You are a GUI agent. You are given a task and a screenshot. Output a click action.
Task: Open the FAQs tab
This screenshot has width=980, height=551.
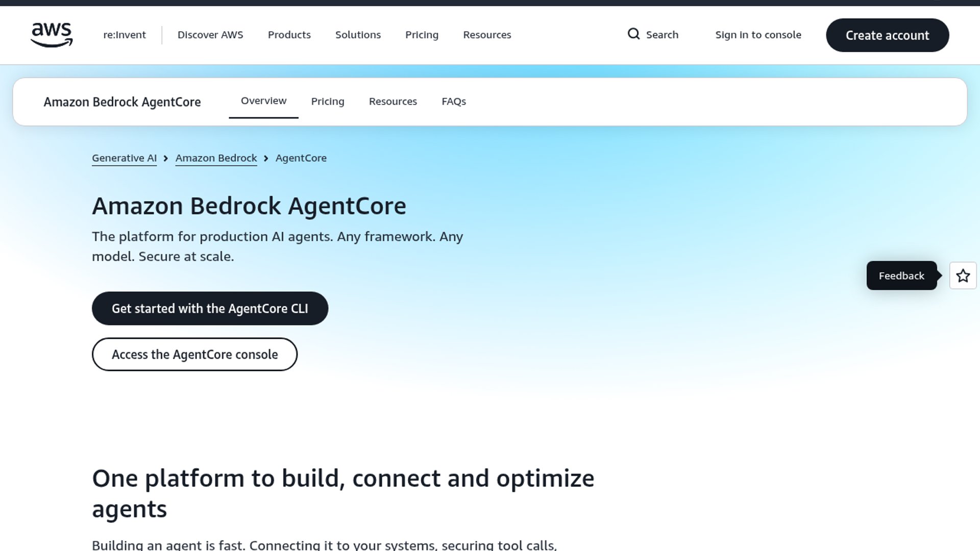coord(454,102)
